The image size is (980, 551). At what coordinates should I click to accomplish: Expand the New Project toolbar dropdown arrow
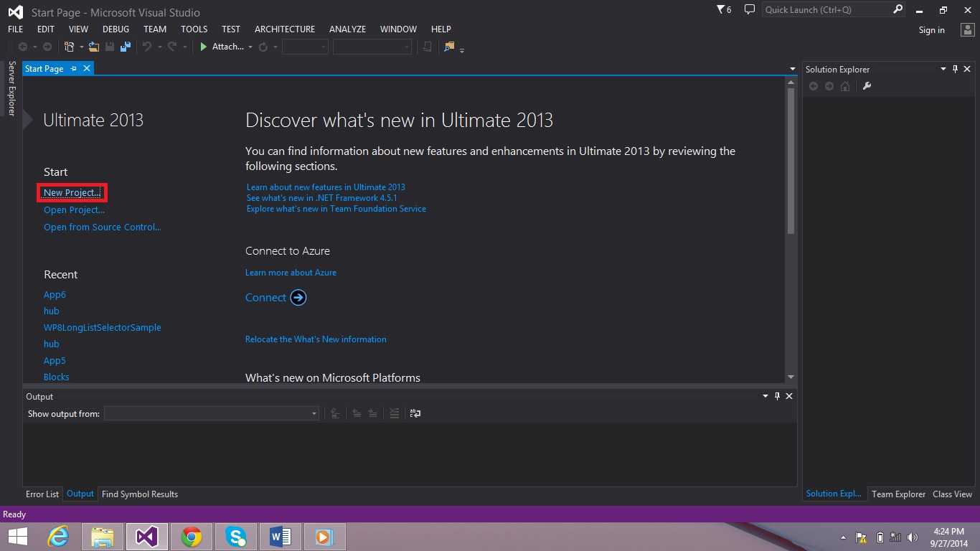82,47
